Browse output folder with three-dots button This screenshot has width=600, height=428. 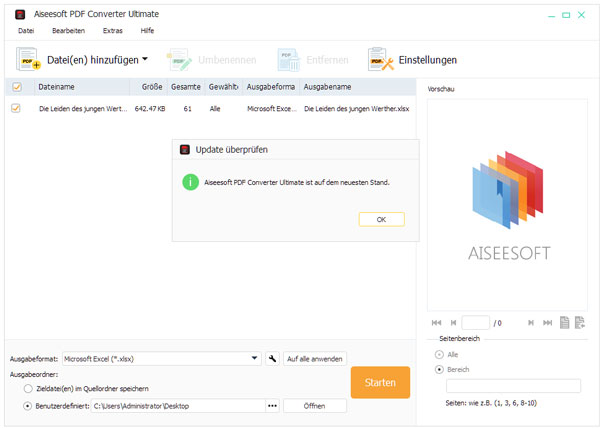coord(272,406)
